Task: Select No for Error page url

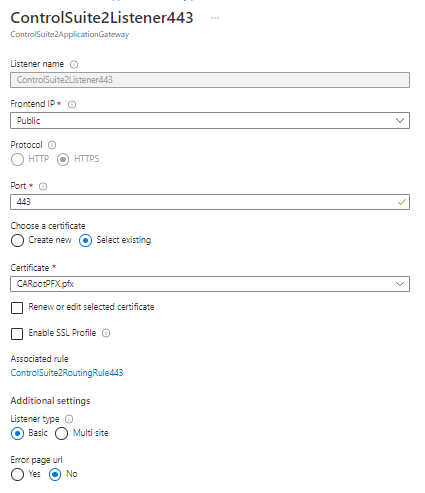Action: tap(55, 475)
